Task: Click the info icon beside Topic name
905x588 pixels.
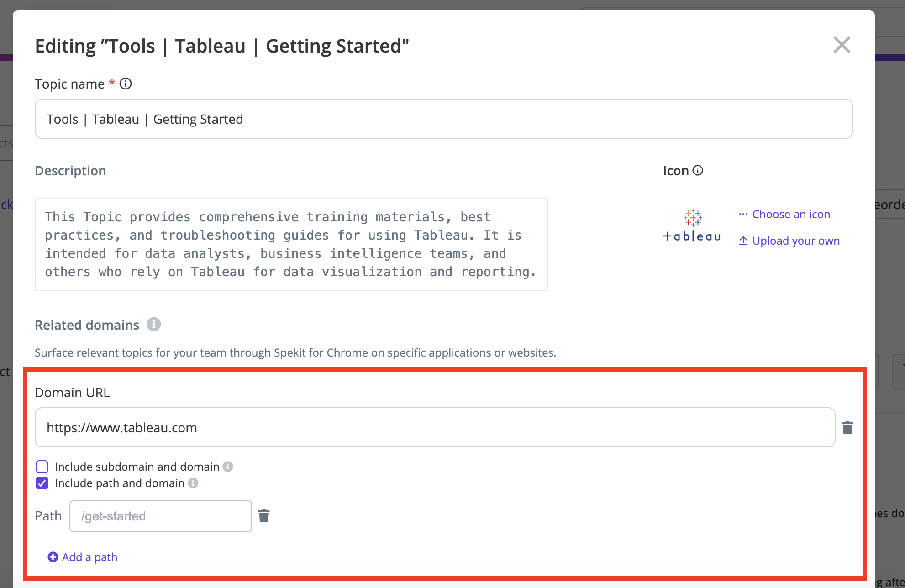Action: click(126, 84)
